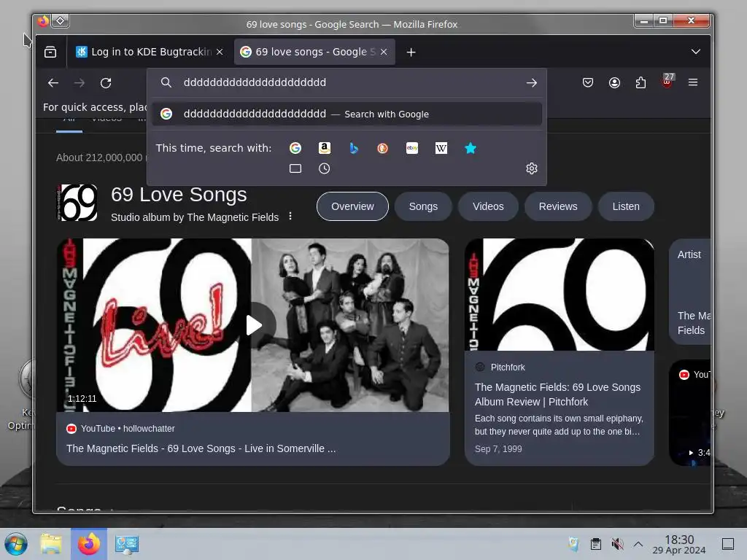Screen dimensions: 747x560
Task: Search in bookmarks via star icon
Action: (471, 148)
